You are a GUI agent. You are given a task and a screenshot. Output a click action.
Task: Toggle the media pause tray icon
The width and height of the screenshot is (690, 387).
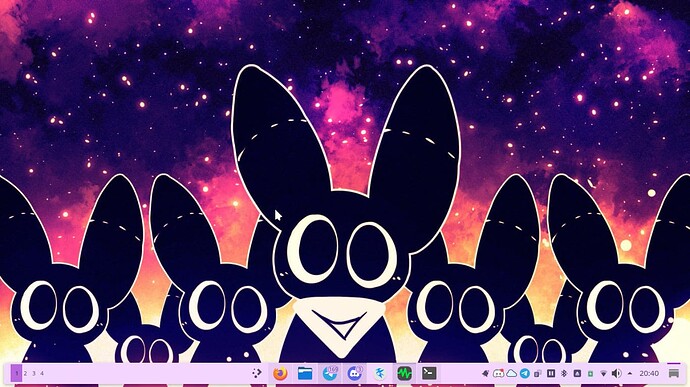(551, 373)
